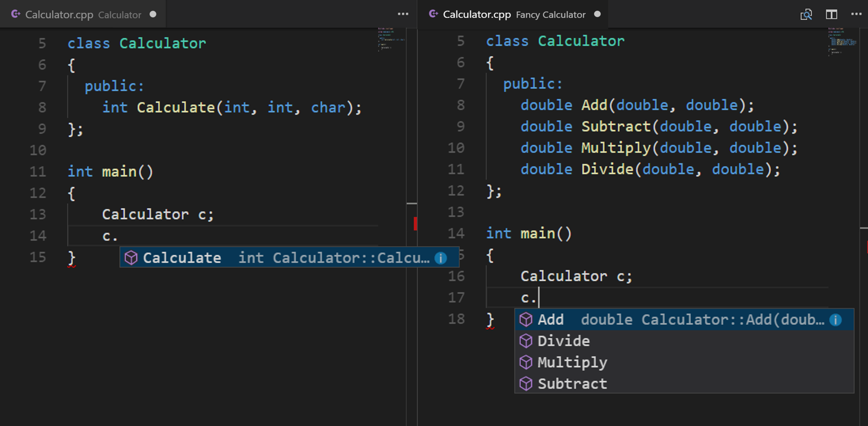Image resolution: width=868 pixels, height=426 pixels.
Task: Select the Add suggestion in autocomplete list
Action: click(x=684, y=320)
